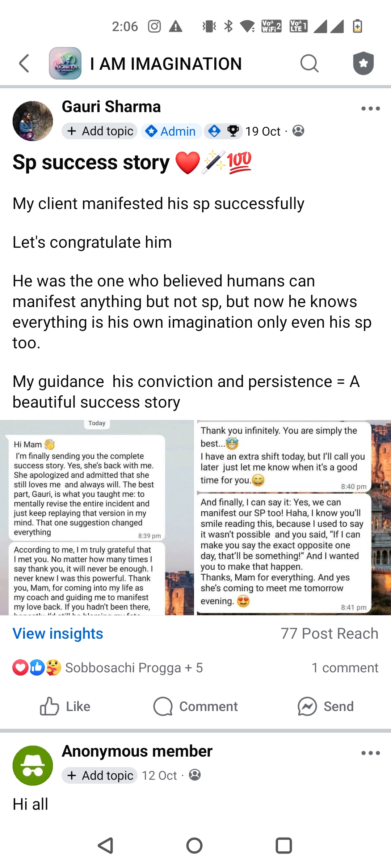
Task: Like Gauri Sharma's post
Action: [x=65, y=706]
